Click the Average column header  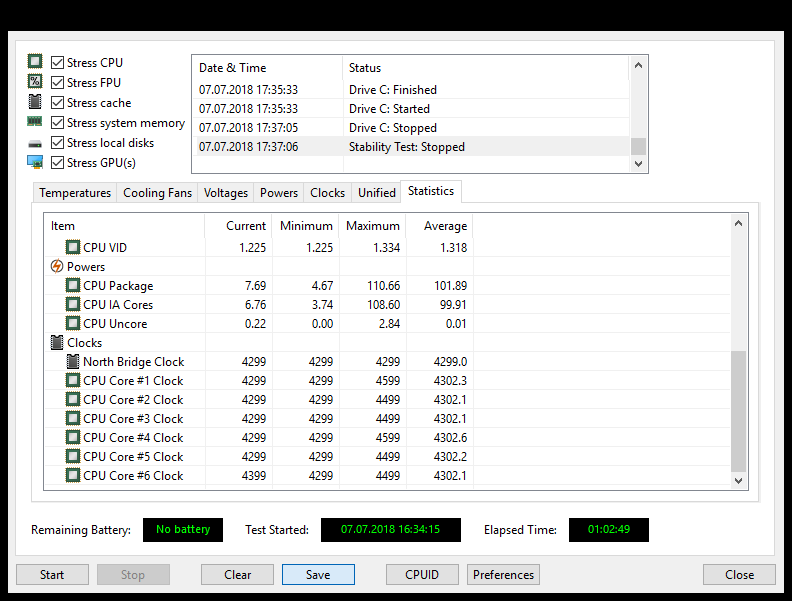click(440, 226)
